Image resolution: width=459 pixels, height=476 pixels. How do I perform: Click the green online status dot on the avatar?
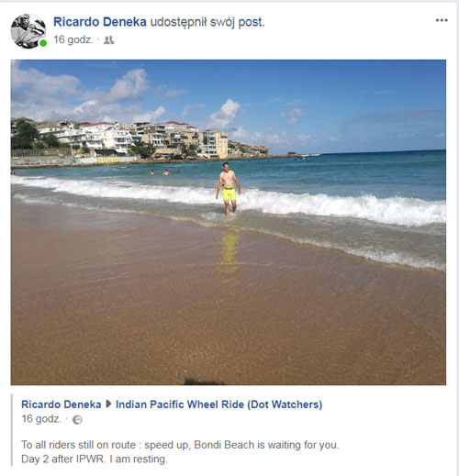coord(43,43)
